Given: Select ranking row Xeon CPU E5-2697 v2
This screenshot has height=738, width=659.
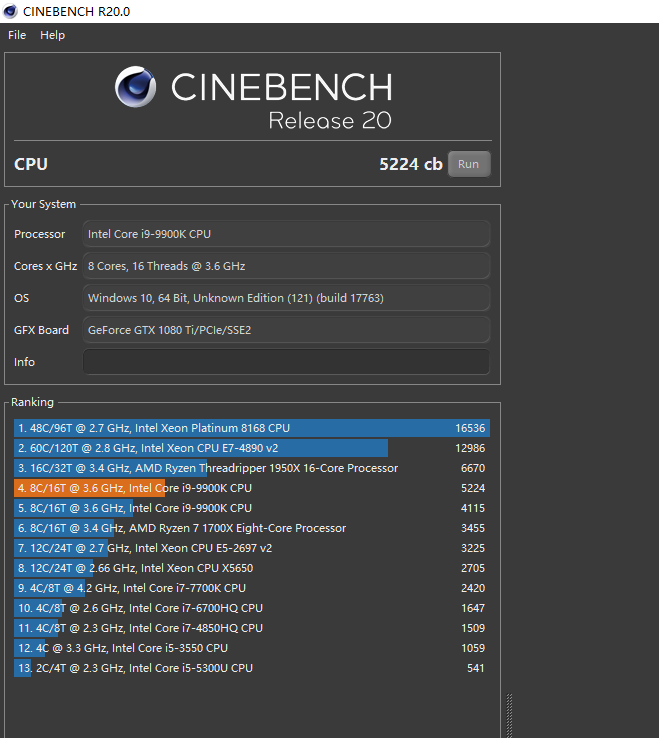Looking at the screenshot, I should pos(252,548).
